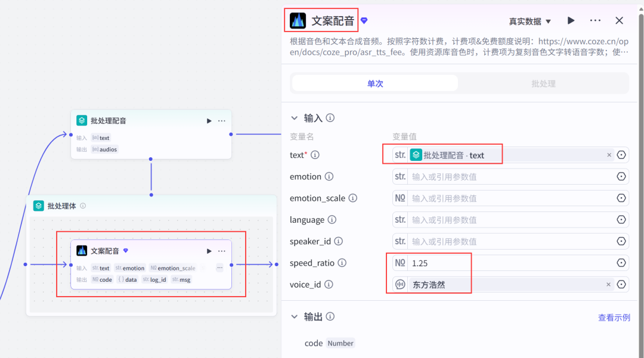Switch to the 批处理 tab
This screenshot has height=358, width=644.
[x=543, y=83]
